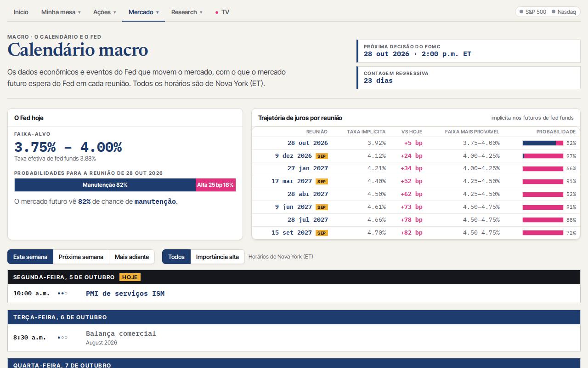
Task: Click the Nasdaq index indicator
Action: [564, 12]
